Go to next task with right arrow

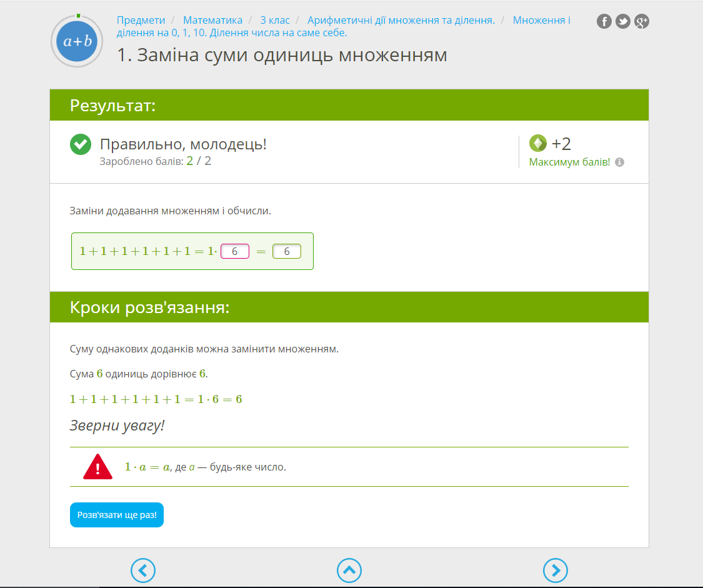556,570
